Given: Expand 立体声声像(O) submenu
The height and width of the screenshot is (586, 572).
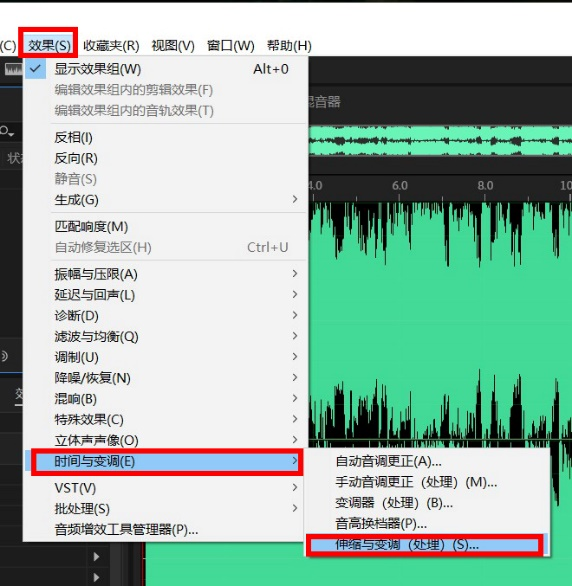Looking at the screenshot, I should coord(165,440).
